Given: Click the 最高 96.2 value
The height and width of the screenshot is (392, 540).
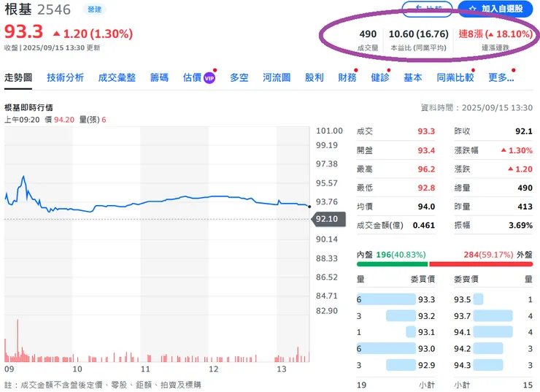Looking at the screenshot, I should (426, 169).
